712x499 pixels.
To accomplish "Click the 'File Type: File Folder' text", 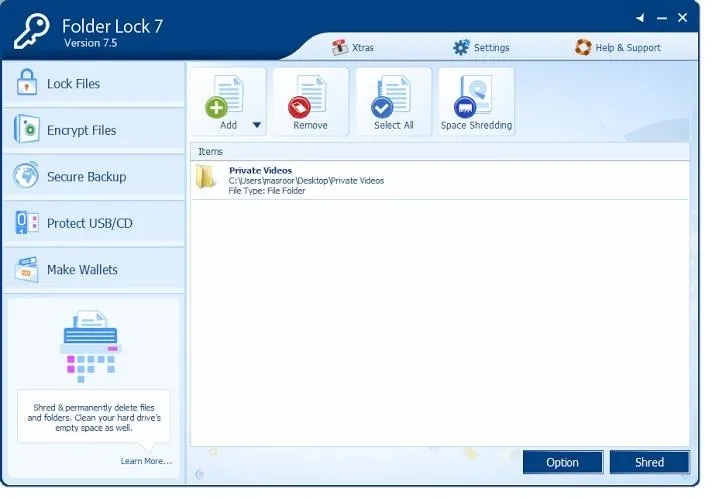I will 267,191.
